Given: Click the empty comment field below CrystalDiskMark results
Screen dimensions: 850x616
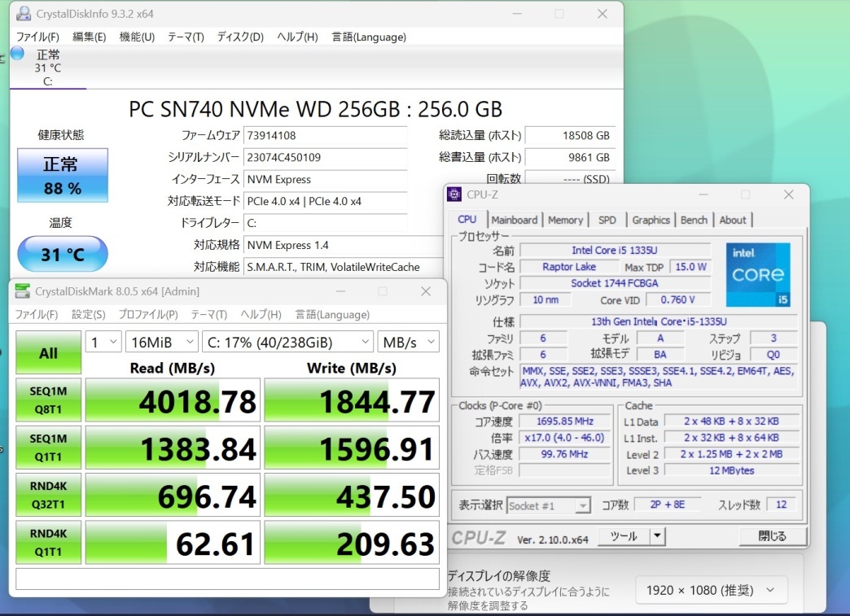Looking at the screenshot, I should (227, 579).
